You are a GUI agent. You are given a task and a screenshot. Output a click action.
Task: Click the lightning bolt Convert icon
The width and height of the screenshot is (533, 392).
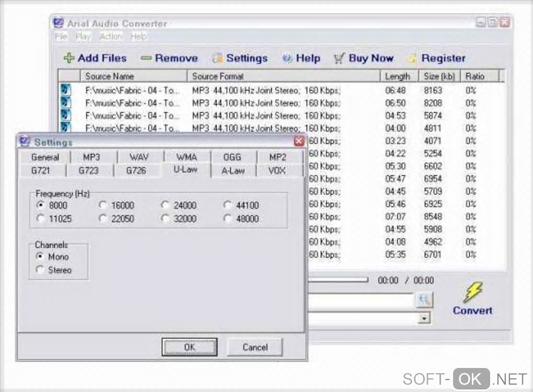[x=472, y=292]
